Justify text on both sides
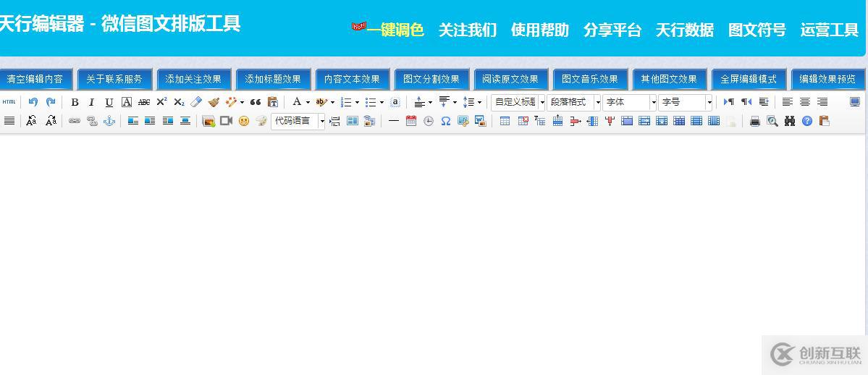The width and height of the screenshot is (868, 375). pyautogui.click(x=9, y=121)
